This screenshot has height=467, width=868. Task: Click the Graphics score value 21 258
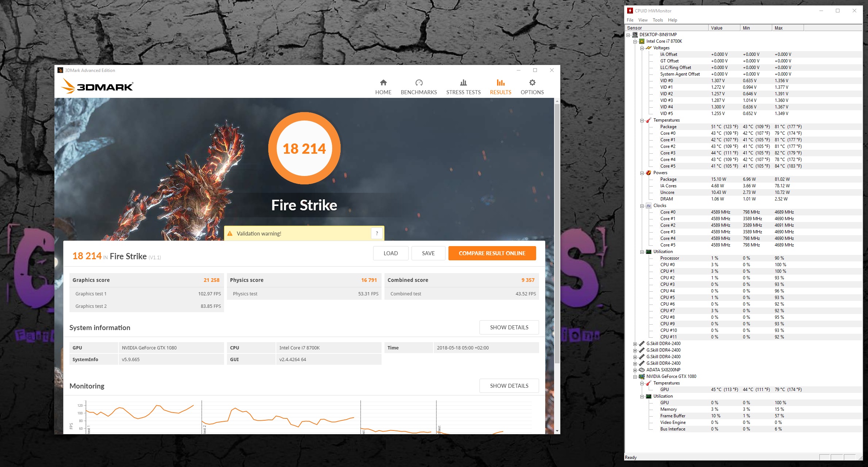[x=212, y=280]
